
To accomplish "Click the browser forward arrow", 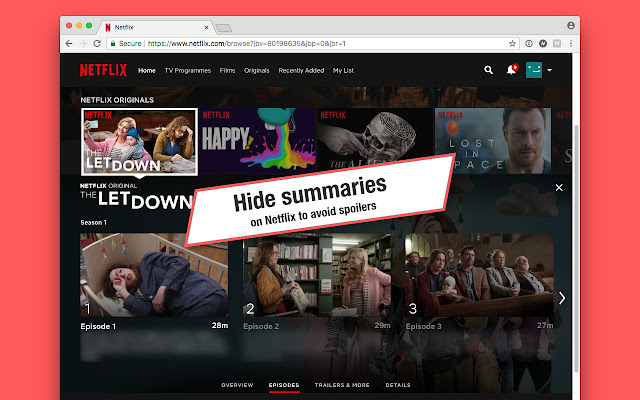I will pyautogui.click(x=83, y=43).
